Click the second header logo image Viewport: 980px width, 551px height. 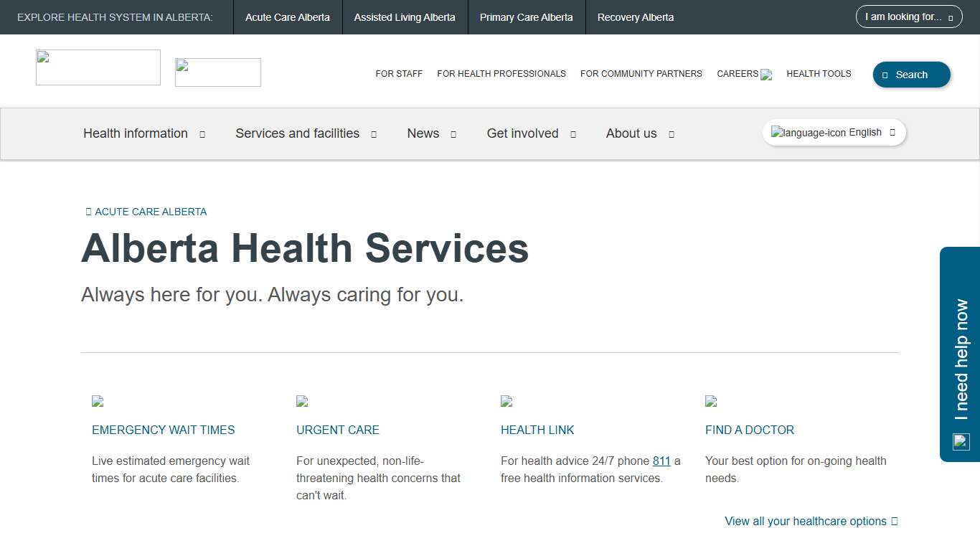click(217, 72)
